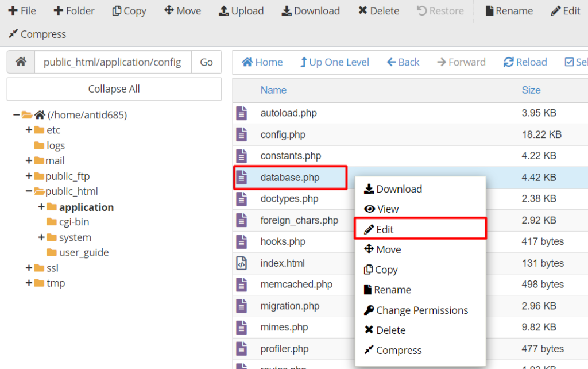This screenshot has width=588, height=369.
Task: Click the mimes.php file icon
Action: [242, 328]
